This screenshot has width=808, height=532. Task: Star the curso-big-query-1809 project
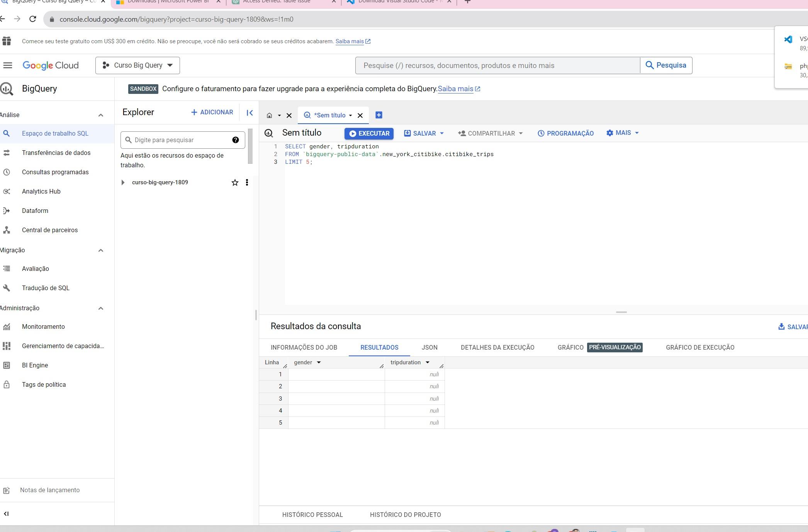click(x=235, y=182)
